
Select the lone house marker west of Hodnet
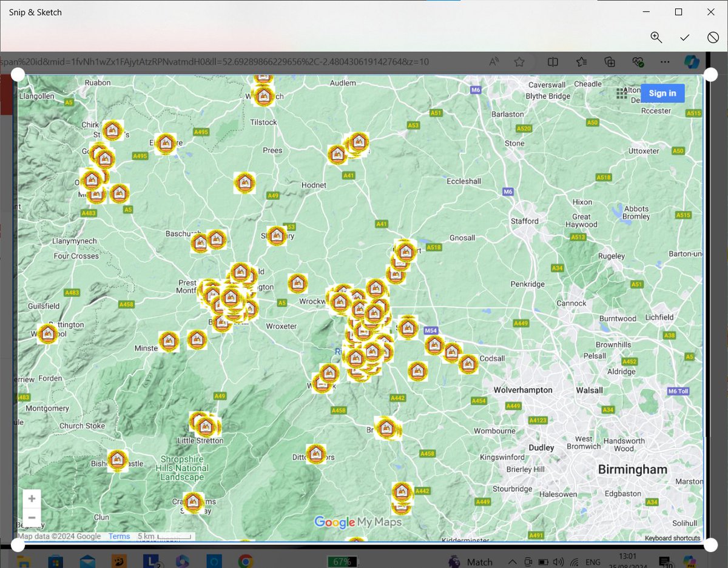pos(245,182)
